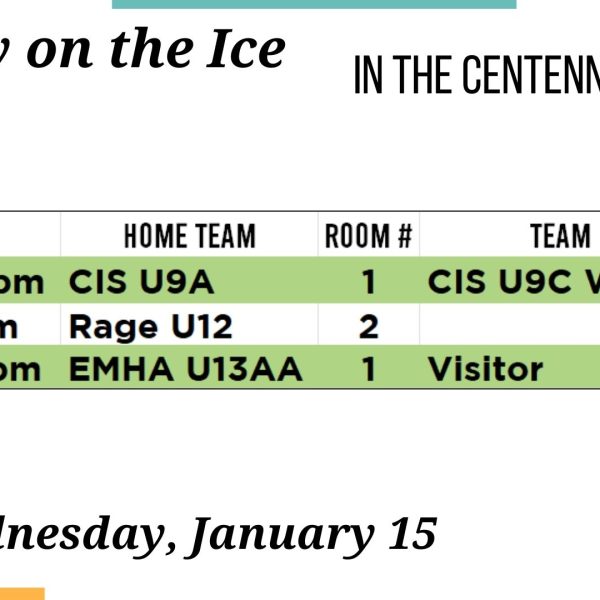Click the TEAM column header

[x=560, y=236]
